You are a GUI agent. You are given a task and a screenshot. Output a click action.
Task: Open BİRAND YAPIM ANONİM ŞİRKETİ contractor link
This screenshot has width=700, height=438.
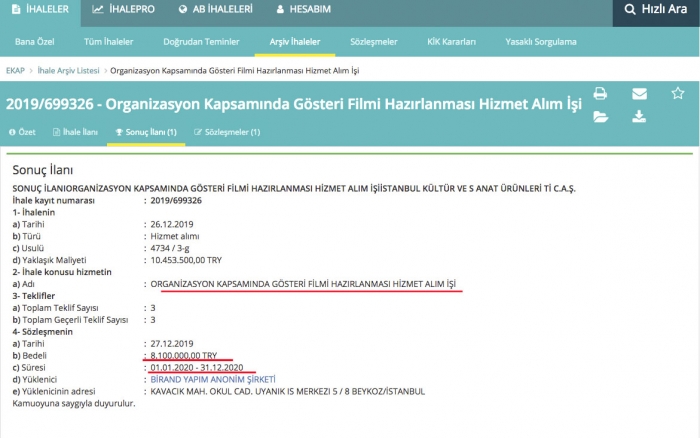click(x=207, y=380)
